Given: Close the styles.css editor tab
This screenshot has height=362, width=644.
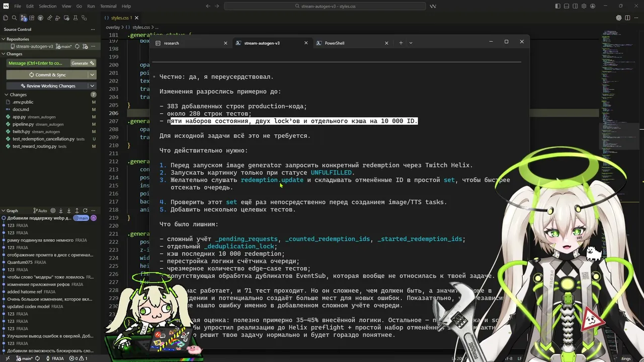Looking at the screenshot, I should (136, 18).
